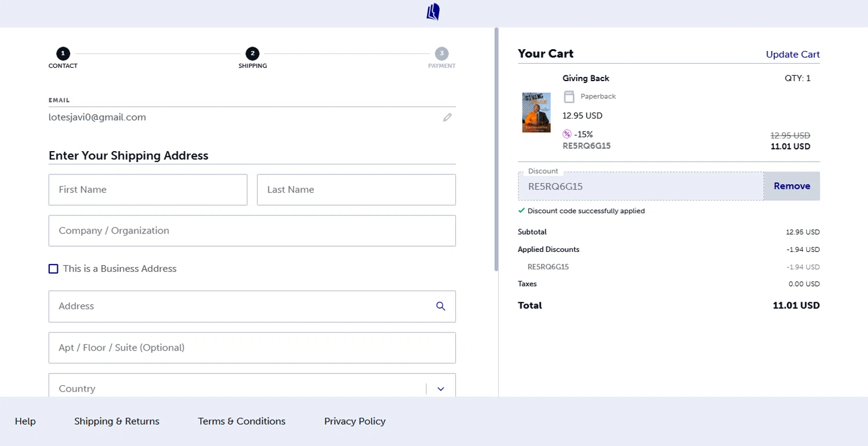Expand the Country dropdown chevron

tap(441, 389)
